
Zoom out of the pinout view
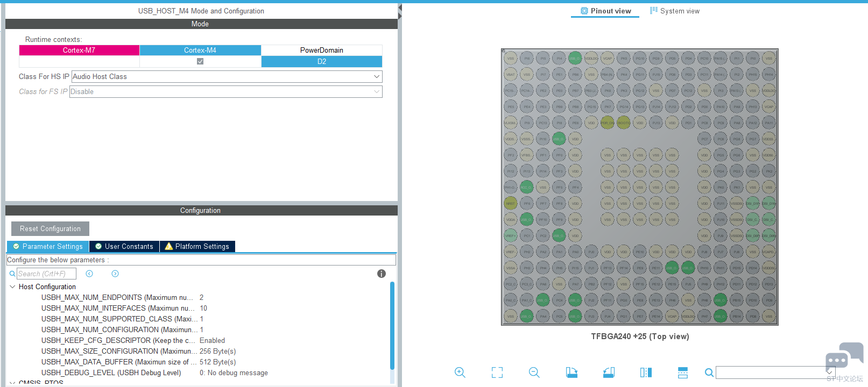(534, 372)
